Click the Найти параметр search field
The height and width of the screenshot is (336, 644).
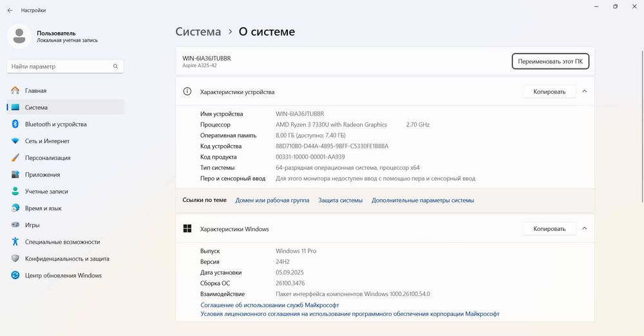[65, 66]
